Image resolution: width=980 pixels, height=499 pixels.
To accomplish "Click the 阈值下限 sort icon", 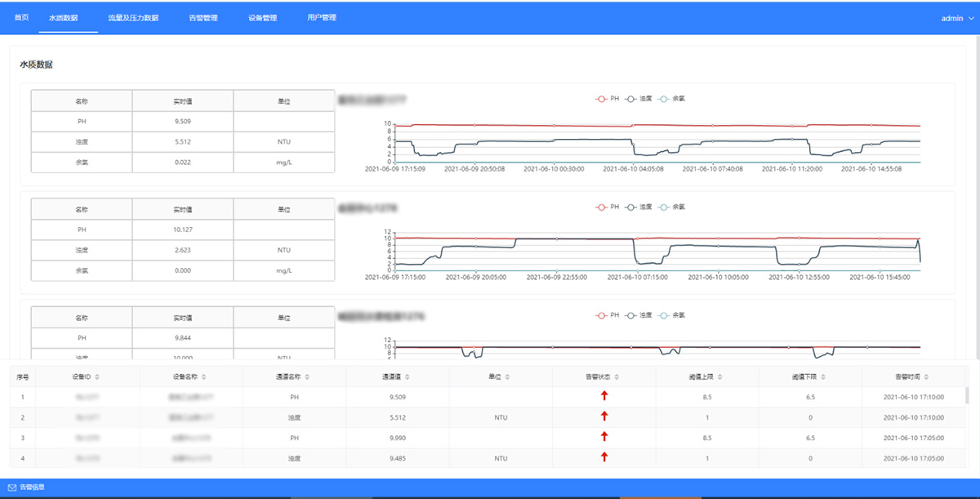I will point(823,377).
